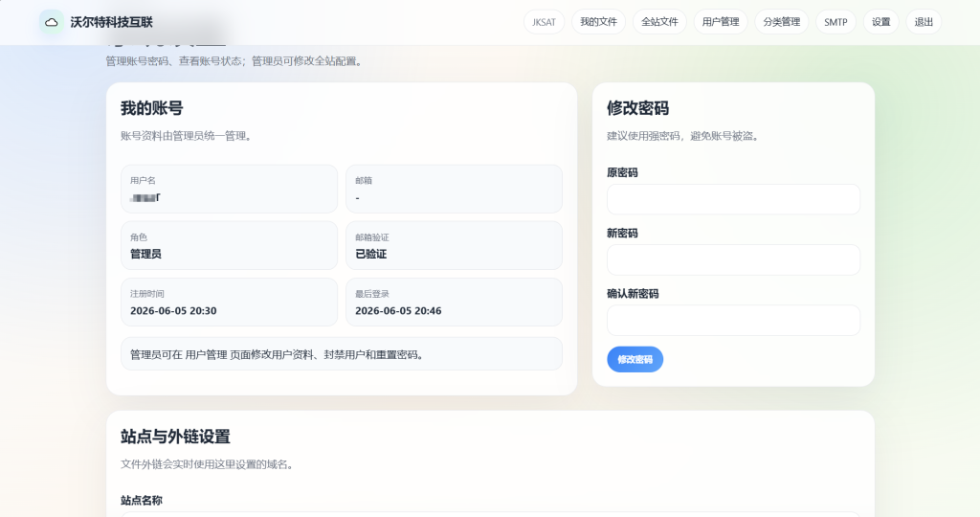Click the 用户管理 text in admin note
980x517 pixels.
pyautogui.click(x=207, y=354)
